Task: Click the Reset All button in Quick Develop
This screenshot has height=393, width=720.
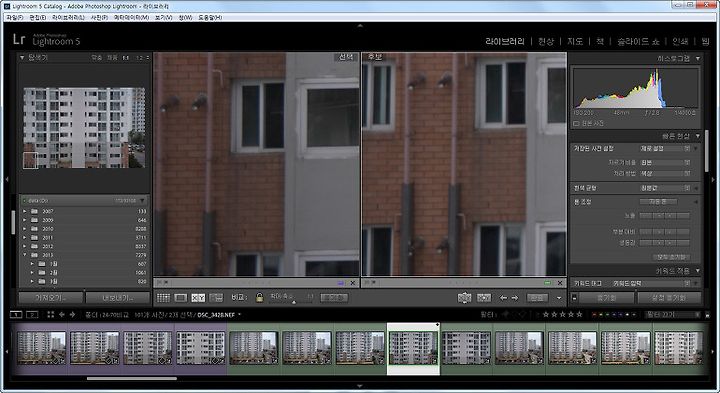Action: click(671, 257)
